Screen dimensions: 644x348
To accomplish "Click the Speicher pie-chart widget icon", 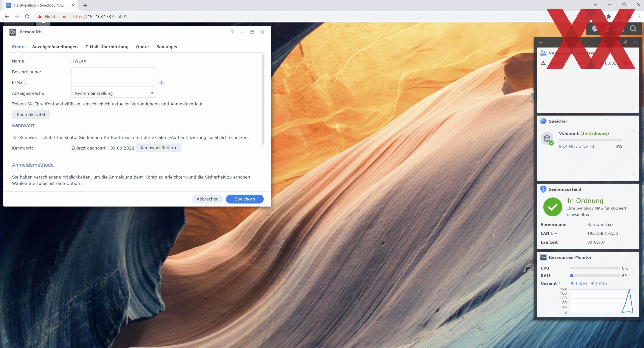I will [x=543, y=121].
